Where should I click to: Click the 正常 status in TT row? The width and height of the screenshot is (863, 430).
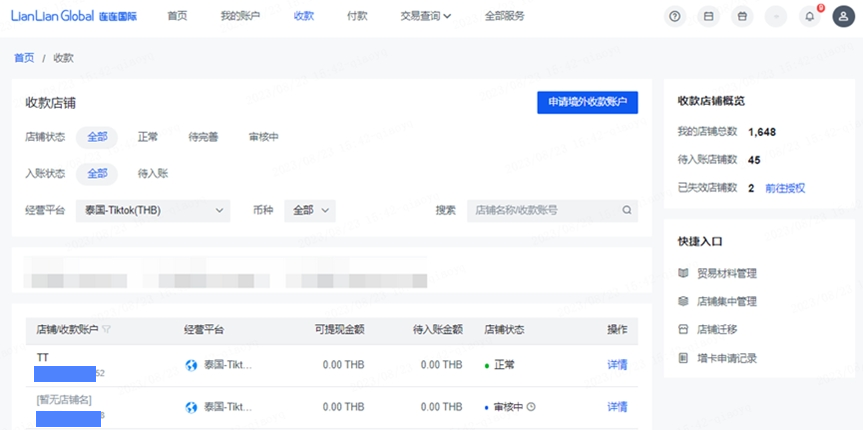point(504,365)
